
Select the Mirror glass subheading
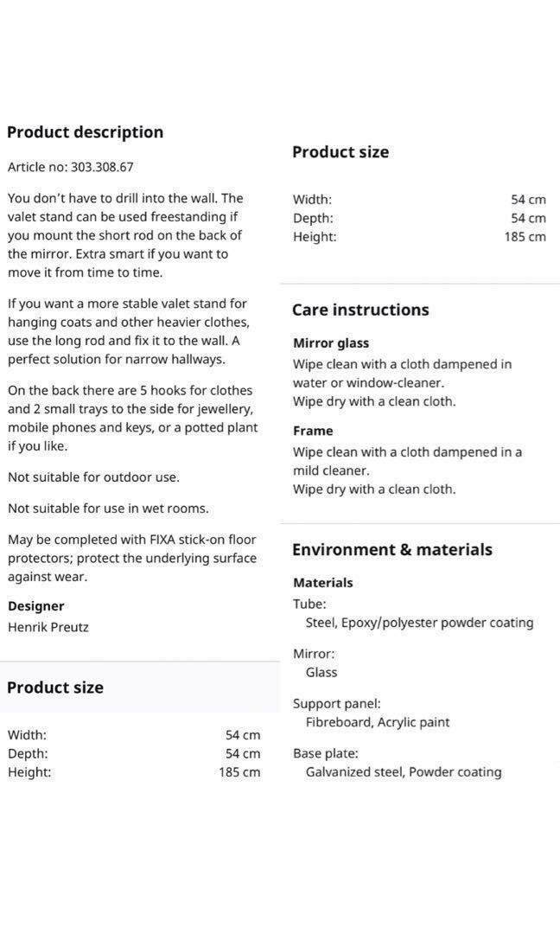click(x=331, y=343)
